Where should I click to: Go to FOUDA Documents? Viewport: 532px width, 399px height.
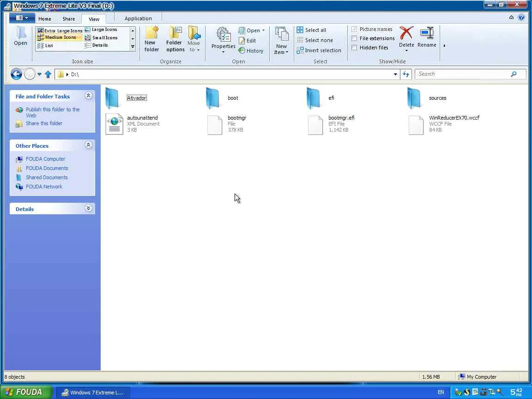pos(47,168)
